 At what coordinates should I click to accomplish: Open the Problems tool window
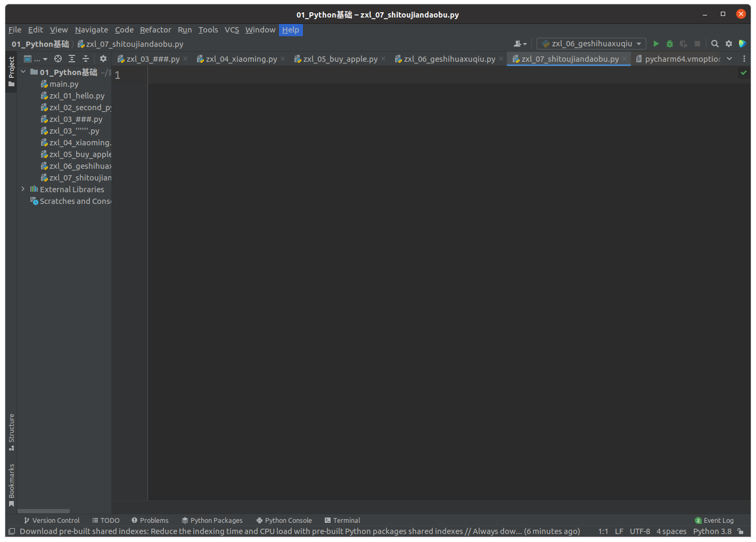150,520
